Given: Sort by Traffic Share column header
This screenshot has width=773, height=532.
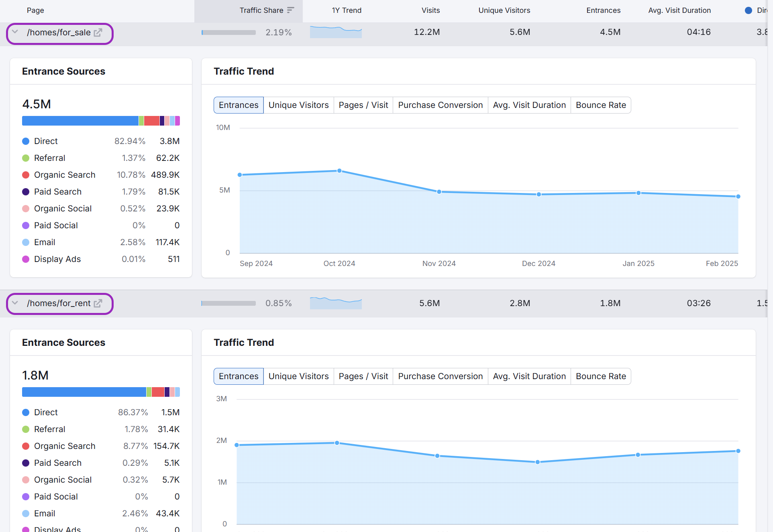Looking at the screenshot, I should click(261, 10).
